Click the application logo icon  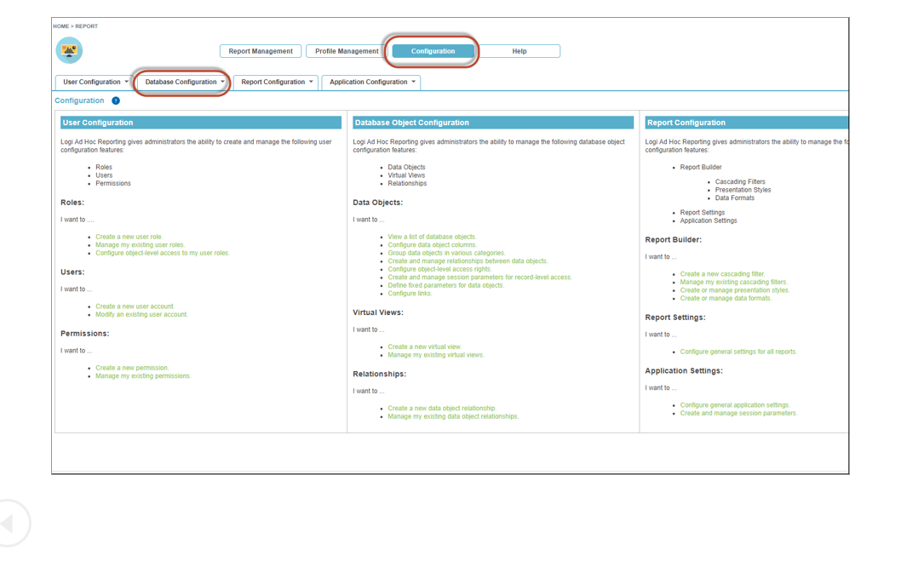(69, 50)
